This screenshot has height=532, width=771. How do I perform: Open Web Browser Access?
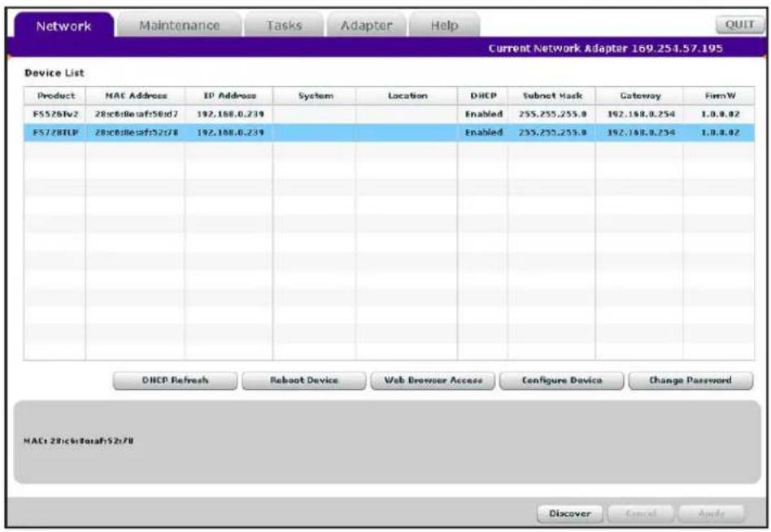tap(433, 381)
